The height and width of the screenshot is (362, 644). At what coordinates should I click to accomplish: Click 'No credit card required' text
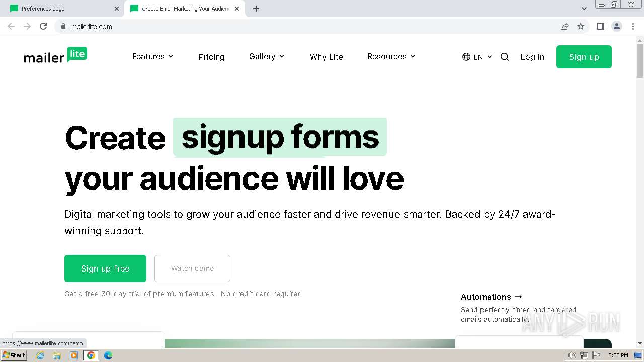coord(261,294)
